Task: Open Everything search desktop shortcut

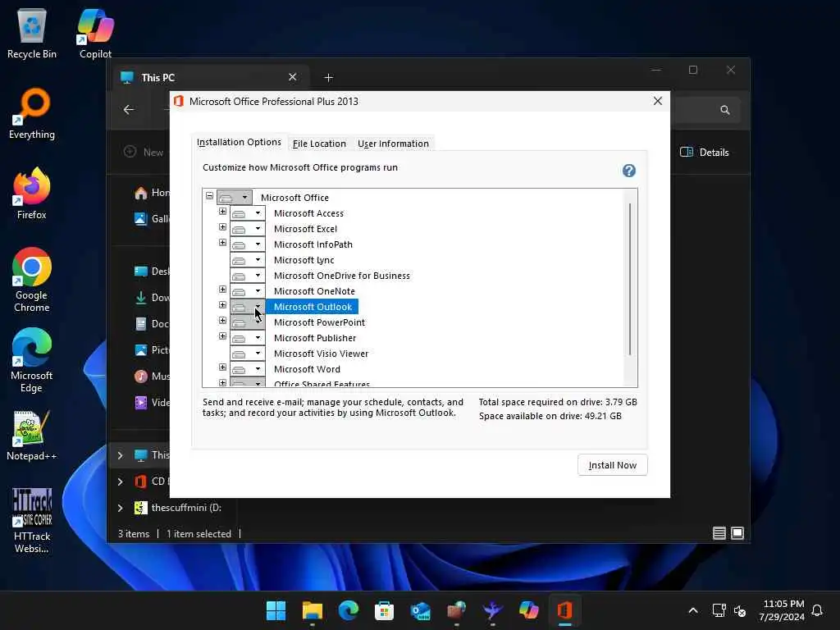Action: coord(32,113)
